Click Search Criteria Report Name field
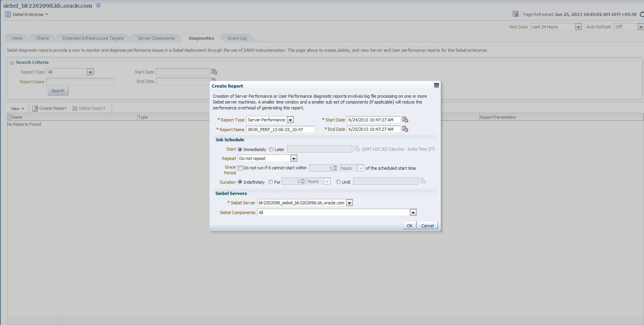This screenshot has height=325, width=644. click(x=80, y=82)
